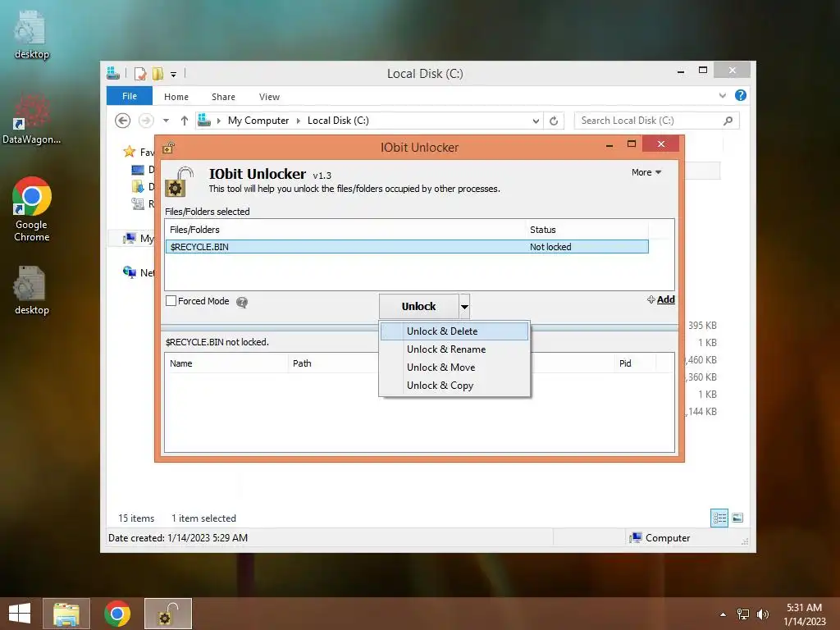Open the Windows Start button
The height and width of the screenshot is (630, 840).
20,614
